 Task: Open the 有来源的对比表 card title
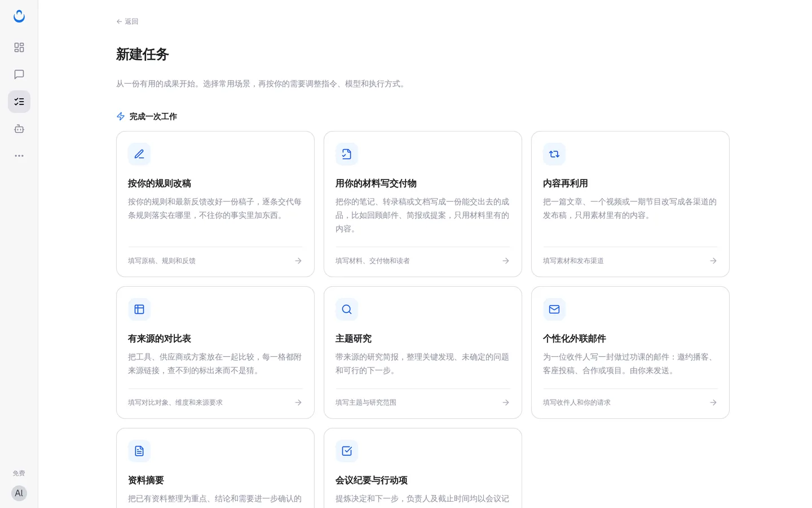(160, 339)
